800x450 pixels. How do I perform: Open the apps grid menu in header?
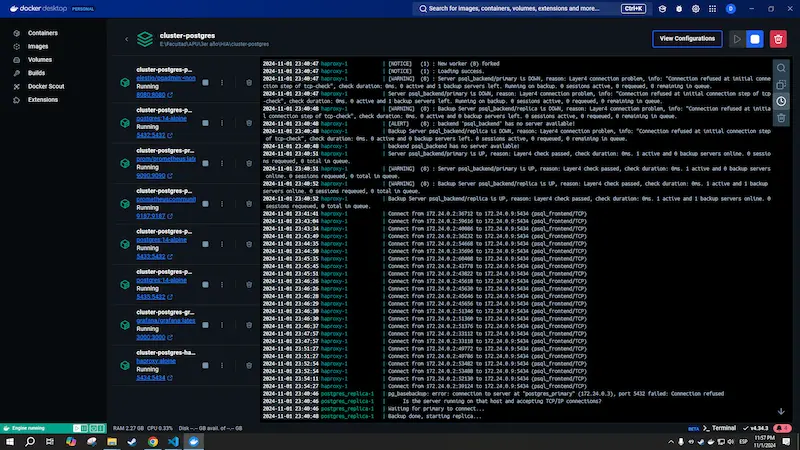coord(712,9)
